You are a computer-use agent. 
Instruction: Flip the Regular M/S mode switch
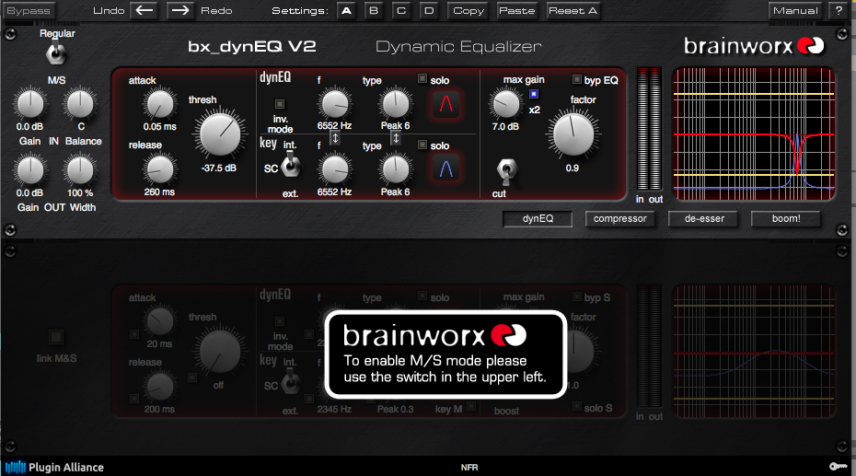(x=56, y=52)
